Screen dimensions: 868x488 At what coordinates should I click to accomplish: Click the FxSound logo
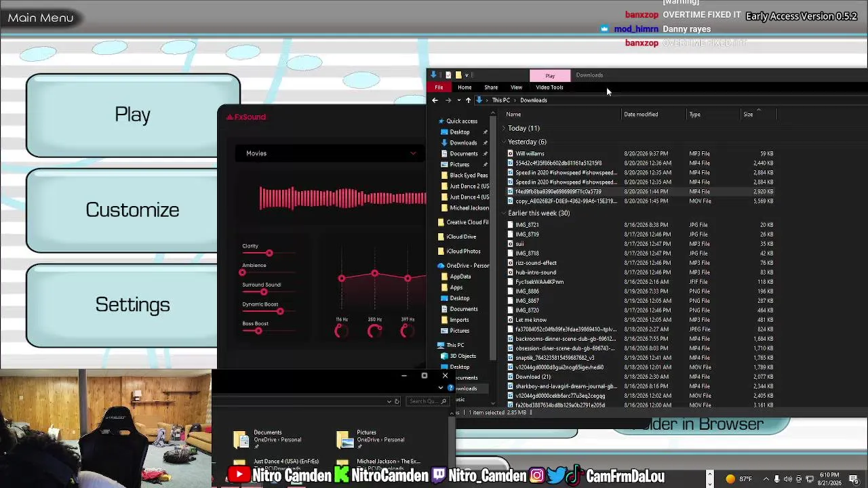click(246, 117)
